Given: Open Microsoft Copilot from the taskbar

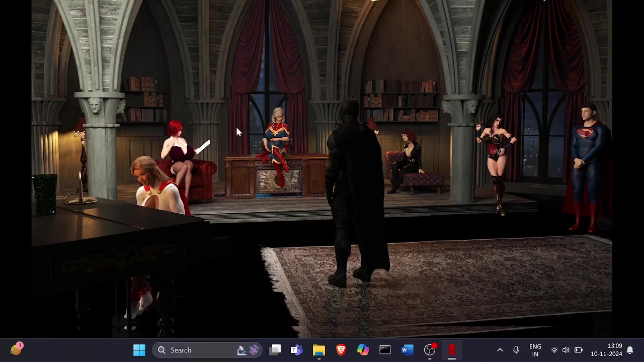Looking at the screenshot, I should point(363,350).
